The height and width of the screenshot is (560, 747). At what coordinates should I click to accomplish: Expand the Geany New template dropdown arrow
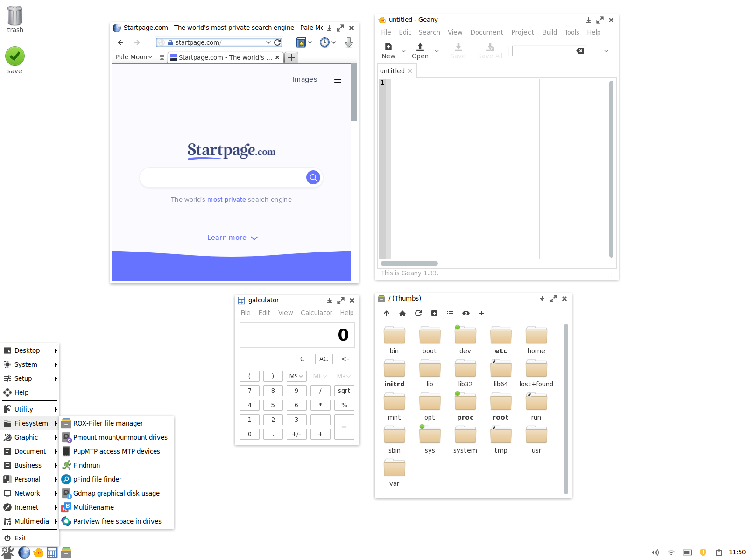(404, 51)
